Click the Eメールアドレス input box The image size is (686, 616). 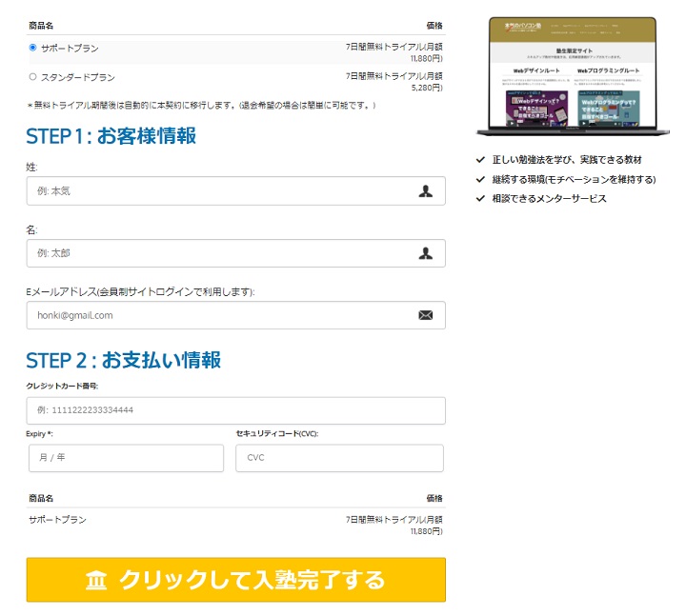(x=219, y=315)
